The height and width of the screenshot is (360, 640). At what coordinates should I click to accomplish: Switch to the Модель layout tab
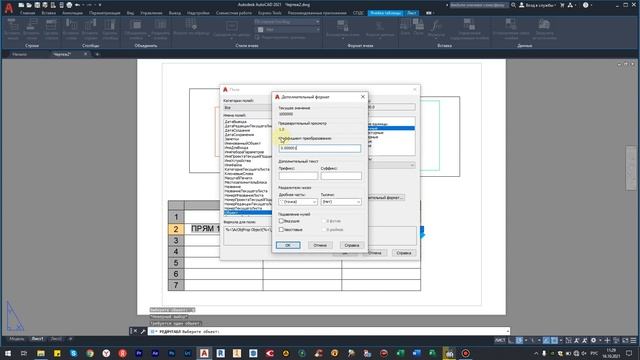tap(17, 339)
